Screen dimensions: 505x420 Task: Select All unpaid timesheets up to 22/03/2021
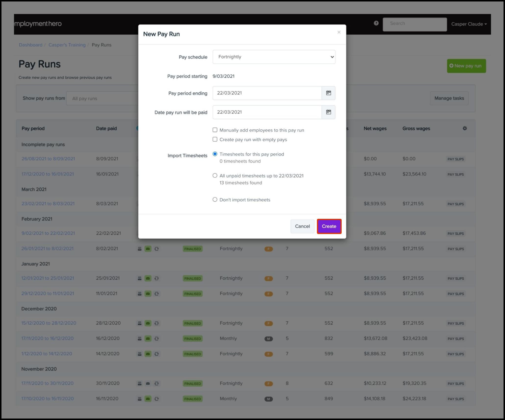tap(215, 176)
